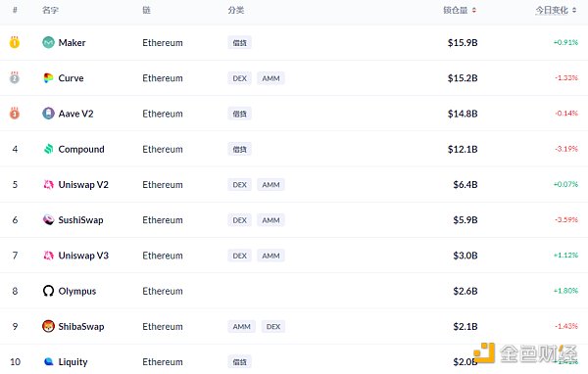
Task: Click the 名字 column header
Action: click(50, 10)
